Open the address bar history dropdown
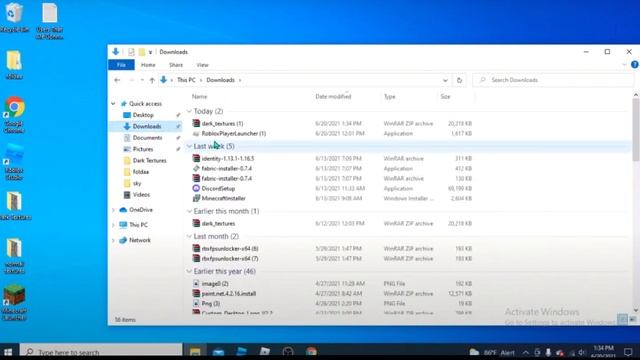Viewport: 640px width, 360px height. pyautogui.click(x=445, y=80)
